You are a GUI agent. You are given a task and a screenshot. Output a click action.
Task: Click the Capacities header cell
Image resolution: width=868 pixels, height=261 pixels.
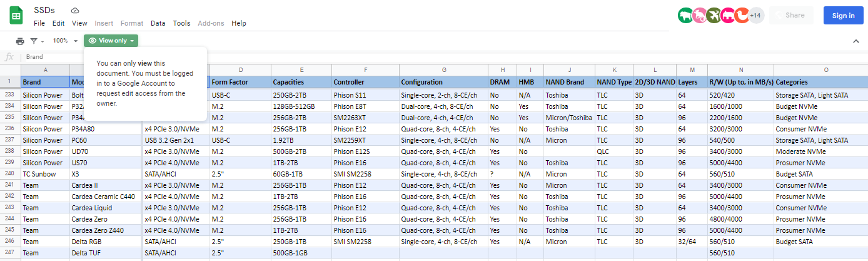coord(301,82)
